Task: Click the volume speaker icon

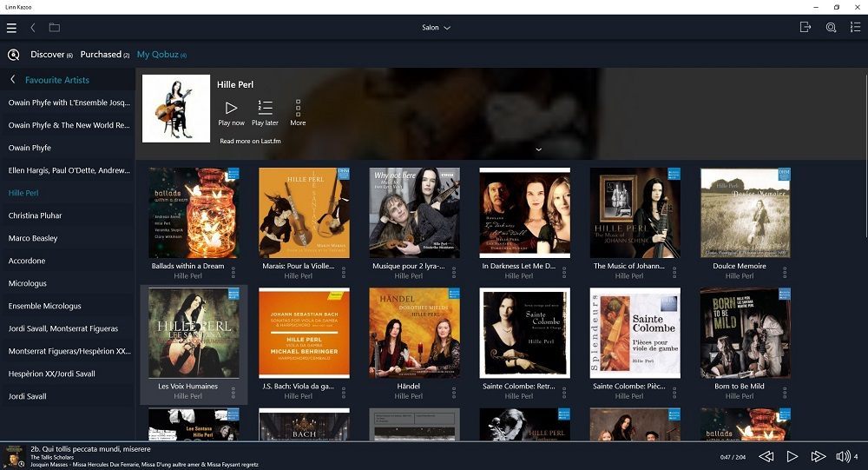Action: tap(843, 456)
